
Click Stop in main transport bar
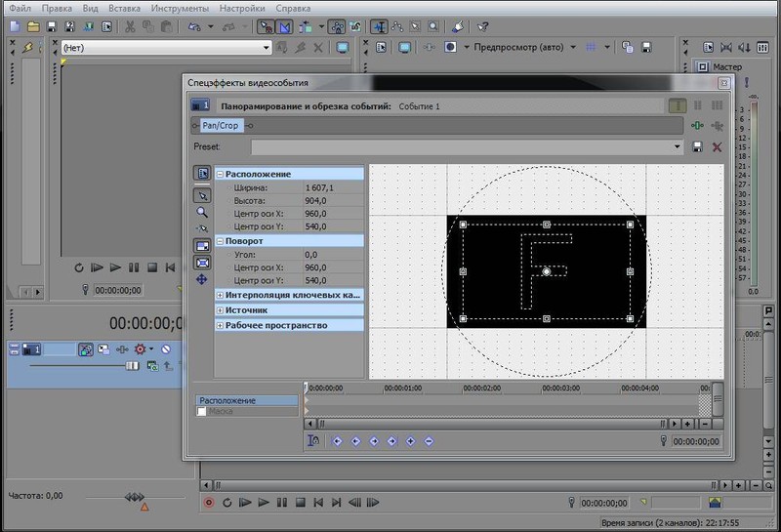pyautogui.click(x=301, y=503)
